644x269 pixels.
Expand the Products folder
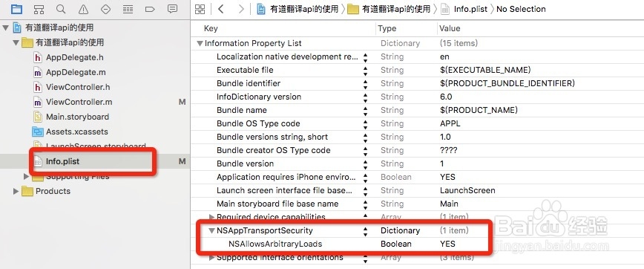click(x=16, y=191)
